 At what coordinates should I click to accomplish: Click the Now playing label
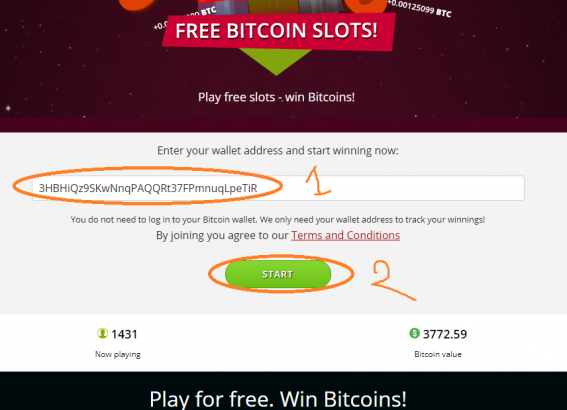[x=118, y=354]
